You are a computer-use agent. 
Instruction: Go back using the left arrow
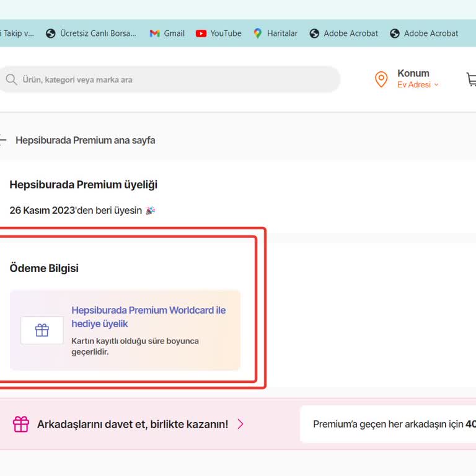3,140
